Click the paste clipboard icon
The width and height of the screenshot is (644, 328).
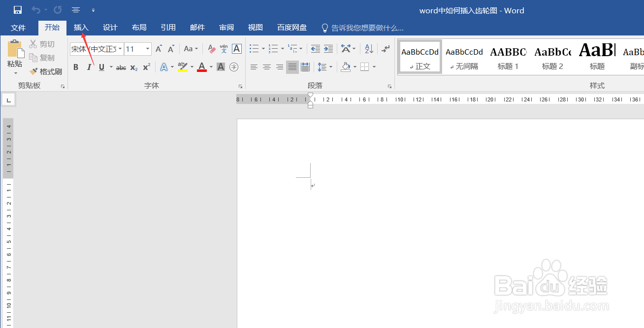pos(15,49)
